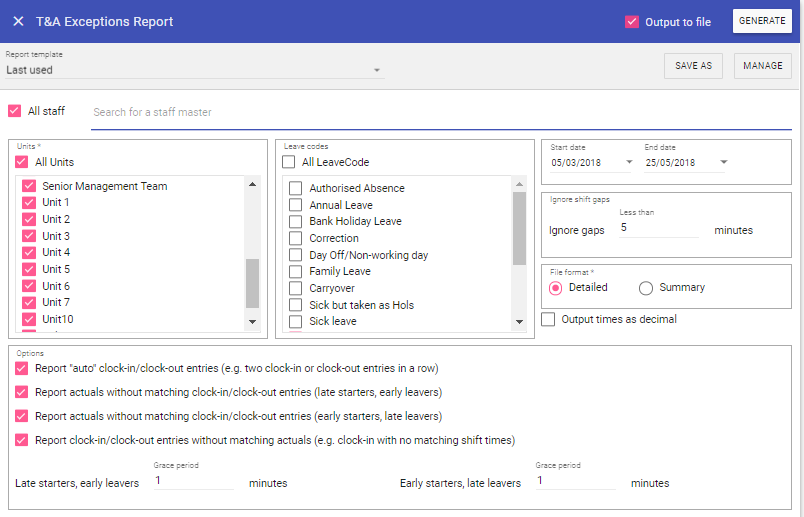Click the SAVE AS button
Viewport: 804px width, 517px height.
coord(693,66)
